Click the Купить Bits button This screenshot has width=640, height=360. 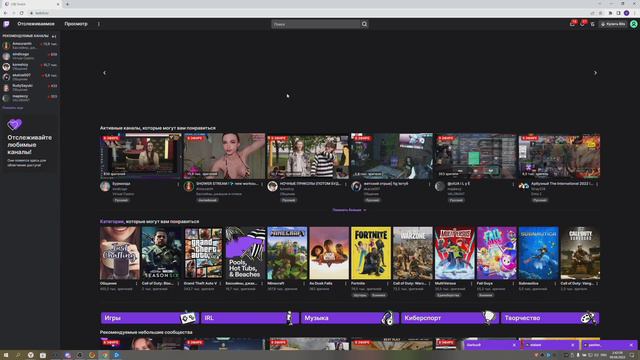613,24
